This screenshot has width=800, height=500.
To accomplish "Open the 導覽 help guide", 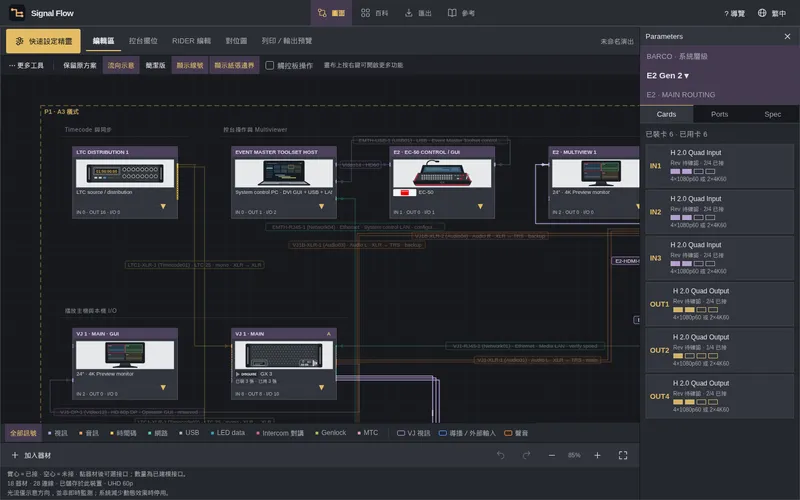I will pos(734,13).
